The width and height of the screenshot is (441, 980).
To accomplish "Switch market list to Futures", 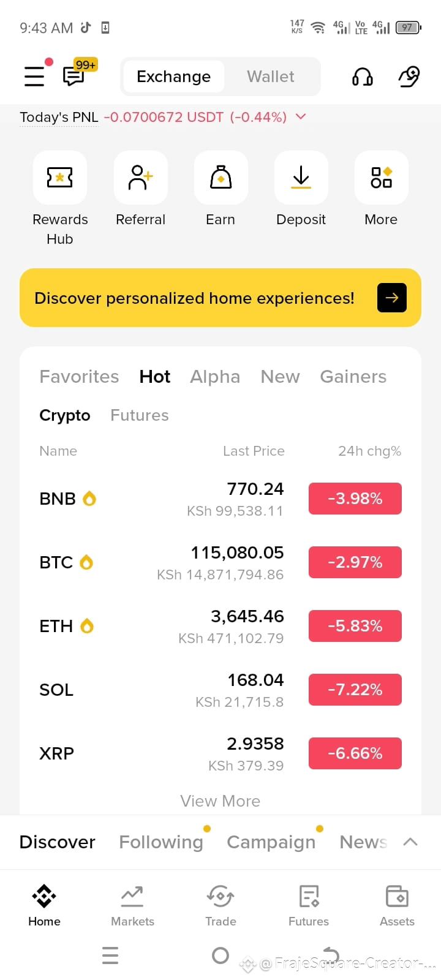I will coord(140,415).
